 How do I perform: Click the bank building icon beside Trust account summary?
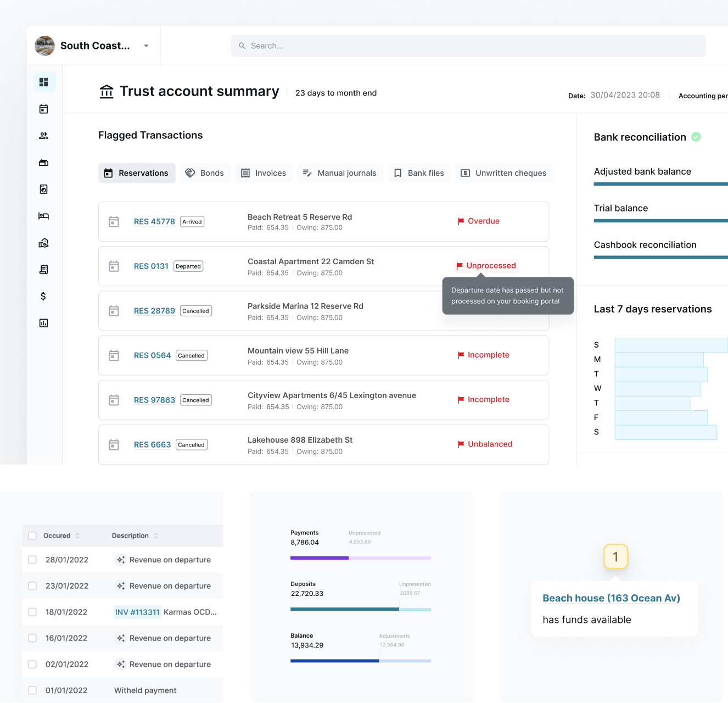[x=107, y=92]
